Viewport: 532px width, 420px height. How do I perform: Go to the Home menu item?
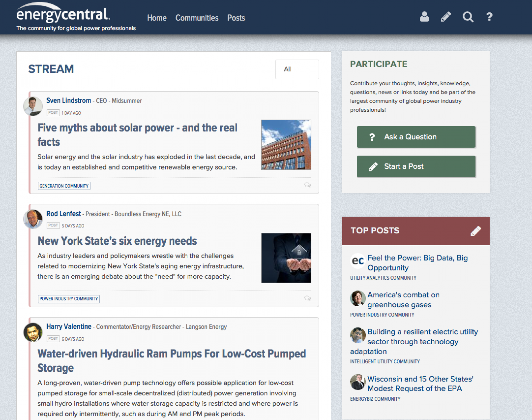157,18
